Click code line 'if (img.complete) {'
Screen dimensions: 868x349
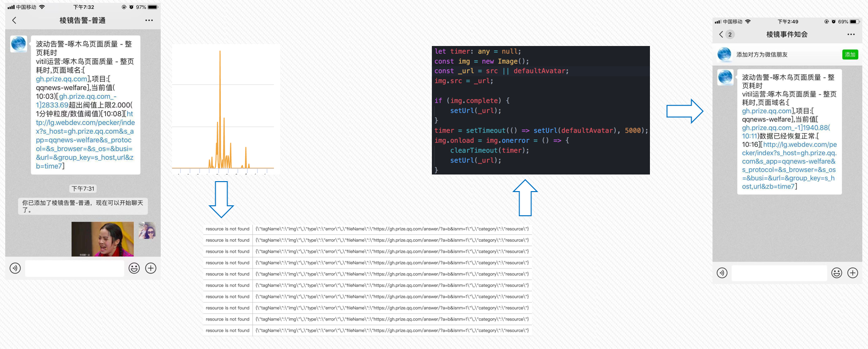pos(472,101)
